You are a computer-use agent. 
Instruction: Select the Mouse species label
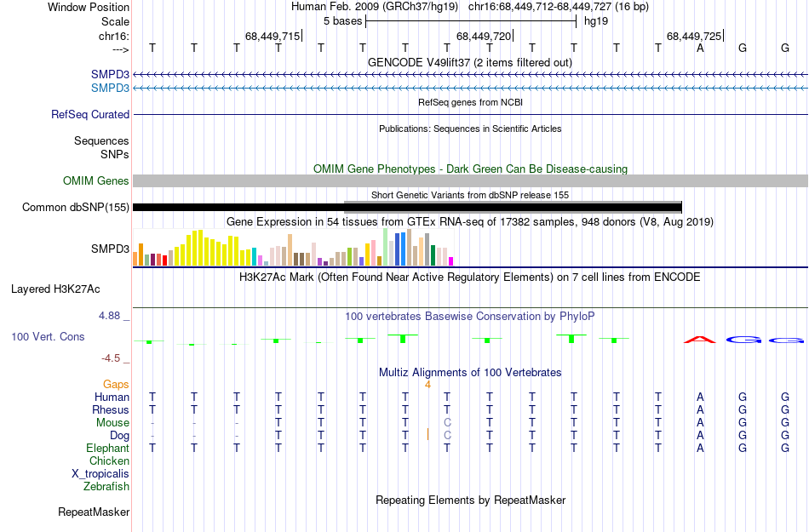(112, 423)
